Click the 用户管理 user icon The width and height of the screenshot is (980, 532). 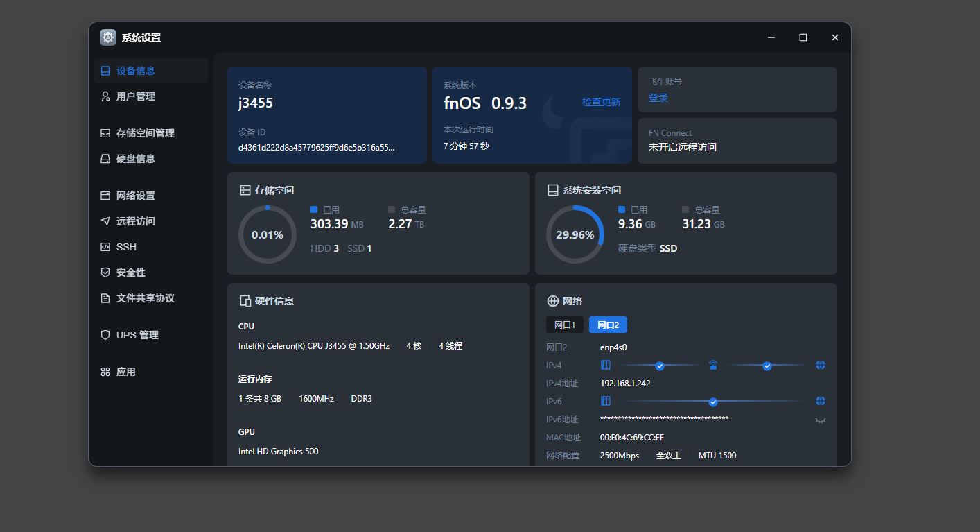coord(105,96)
